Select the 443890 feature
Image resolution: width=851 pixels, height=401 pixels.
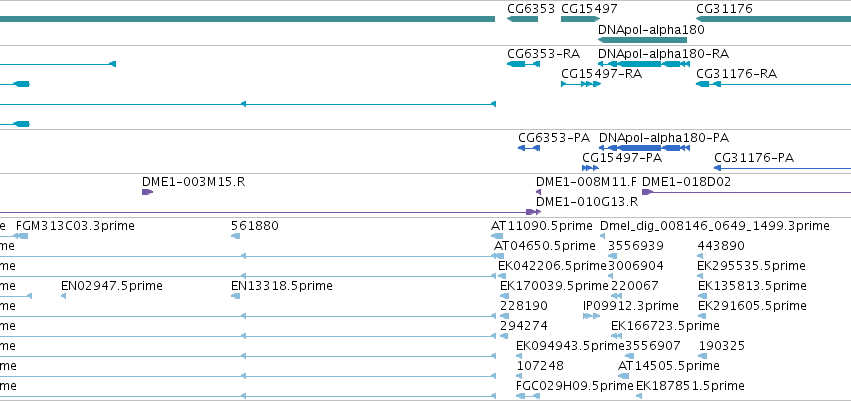tap(702, 256)
